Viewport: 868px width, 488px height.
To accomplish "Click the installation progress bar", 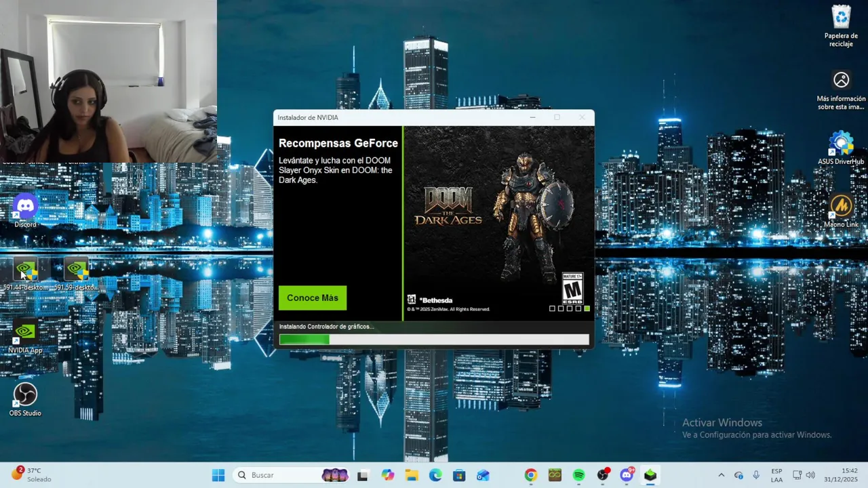I will (434, 339).
